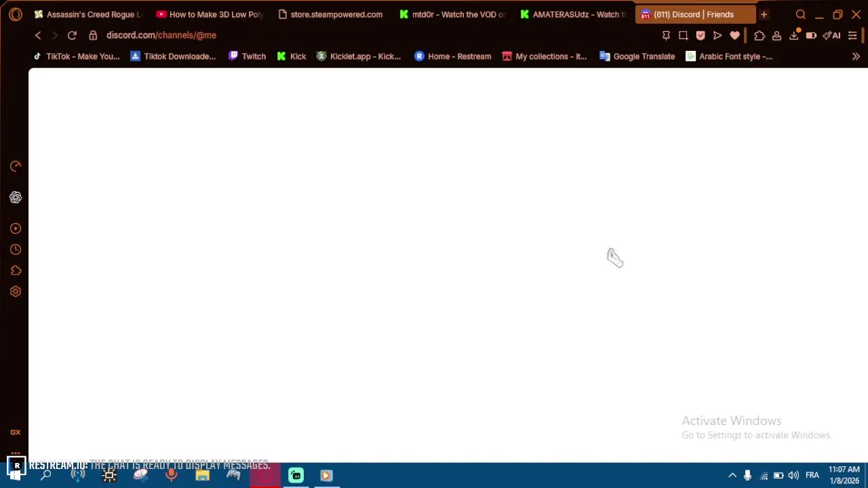Open TikTok - Make You... bookmark
Viewport: 868px width, 488px height.
click(x=76, y=56)
